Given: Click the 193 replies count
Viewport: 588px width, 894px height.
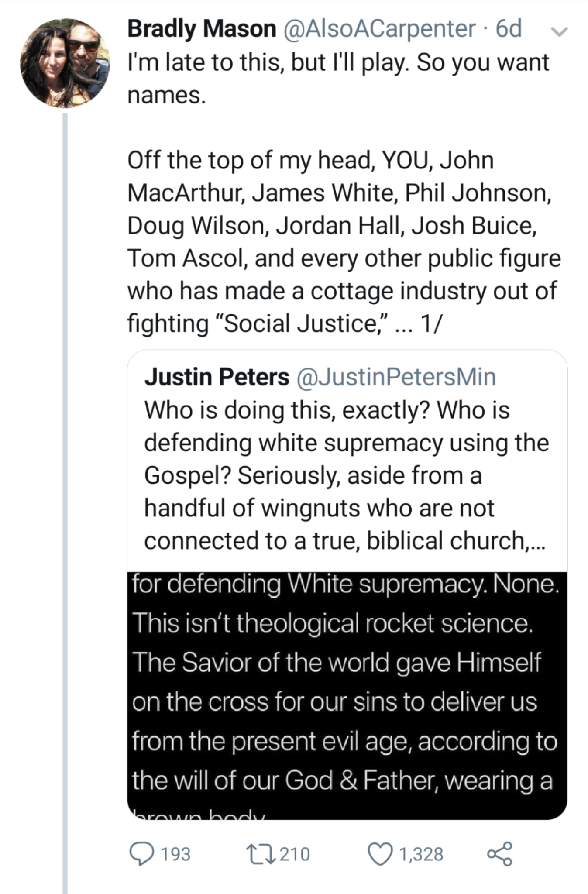Looking at the screenshot, I should (175, 854).
